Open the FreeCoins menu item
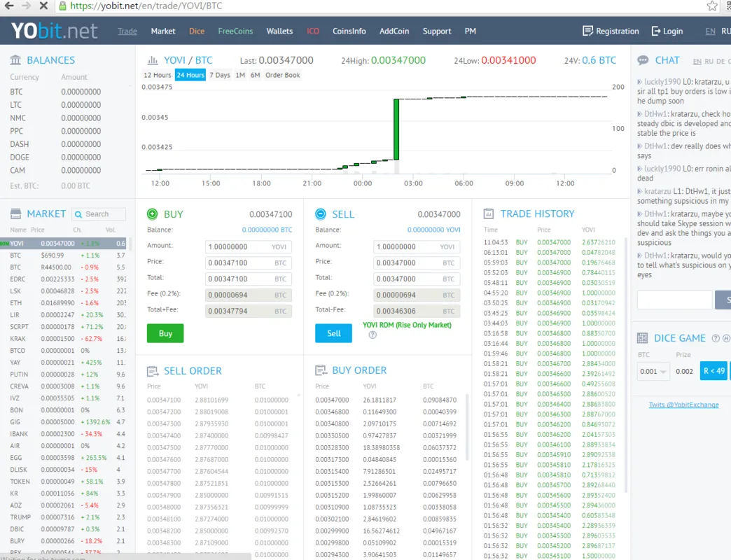This screenshot has width=731, height=560. (x=235, y=31)
